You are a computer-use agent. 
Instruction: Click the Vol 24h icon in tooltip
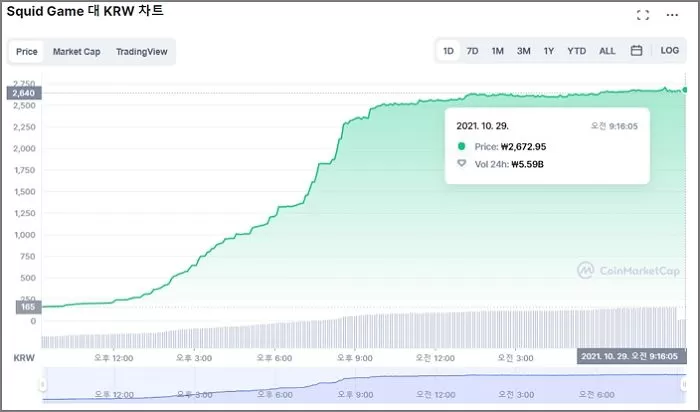[461, 164]
